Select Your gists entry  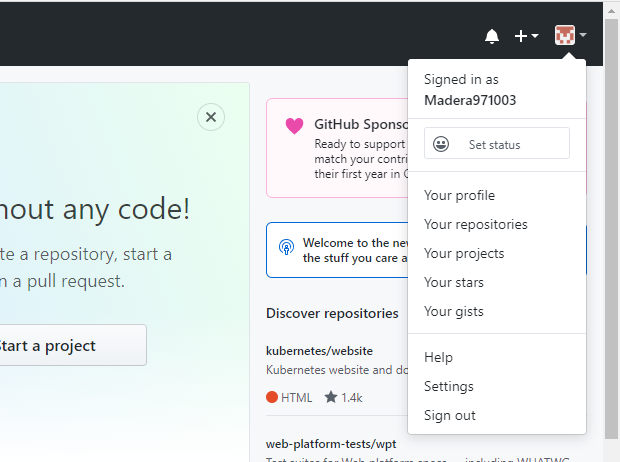[453, 311]
